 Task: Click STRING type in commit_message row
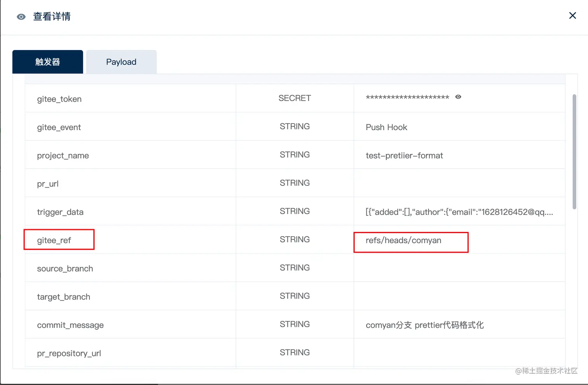click(x=295, y=324)
